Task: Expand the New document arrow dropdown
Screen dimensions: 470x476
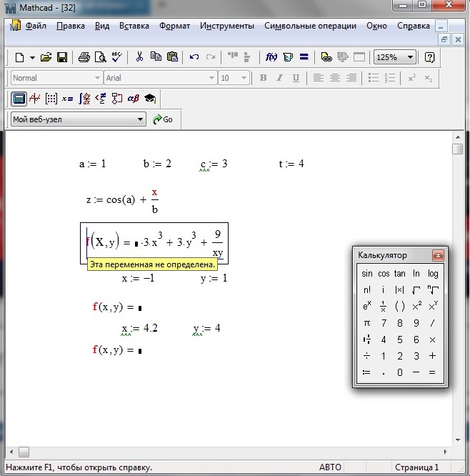Action: point(32,57)
